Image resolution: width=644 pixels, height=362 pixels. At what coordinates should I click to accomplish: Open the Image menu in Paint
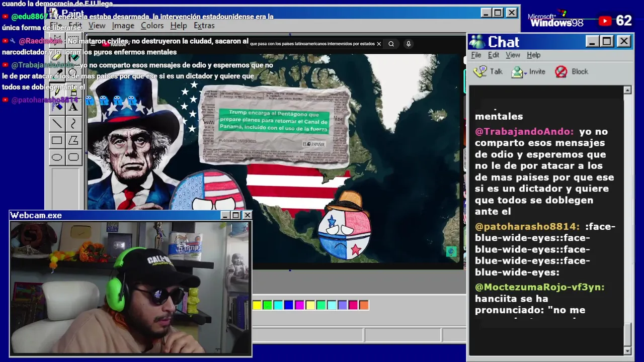point(123,26)
